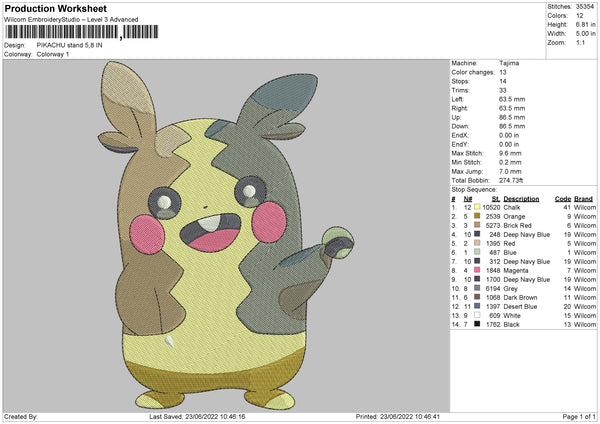
Task: Click the Black thread color swatch
Action: click(x=477, y=324)
